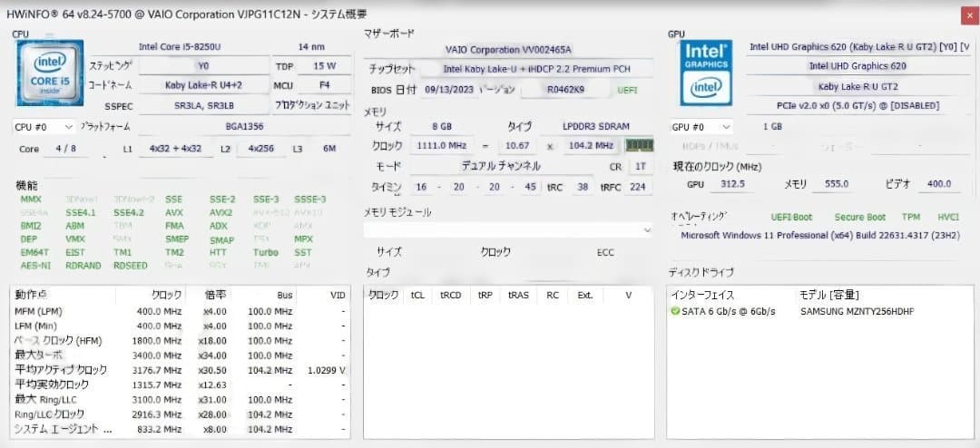The image size is (980, 448).
Task: Click the tRC 38 value
Action: (x=583, y=187)
